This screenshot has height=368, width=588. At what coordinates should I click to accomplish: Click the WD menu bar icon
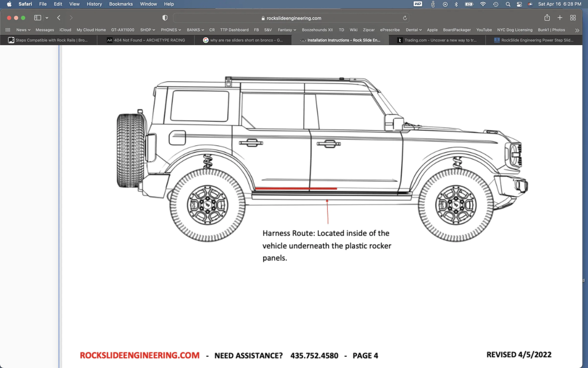tap(418, 4)
